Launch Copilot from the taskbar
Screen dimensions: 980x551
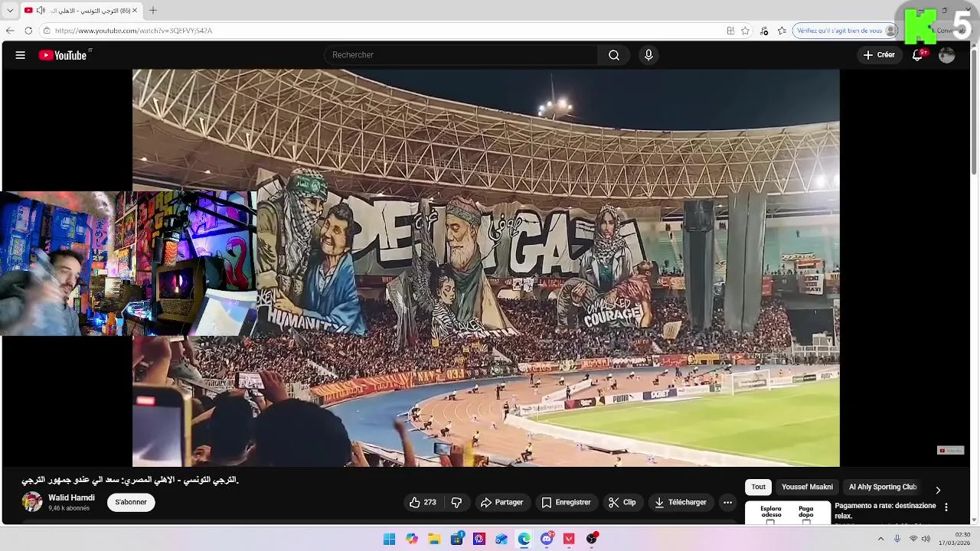412,539
